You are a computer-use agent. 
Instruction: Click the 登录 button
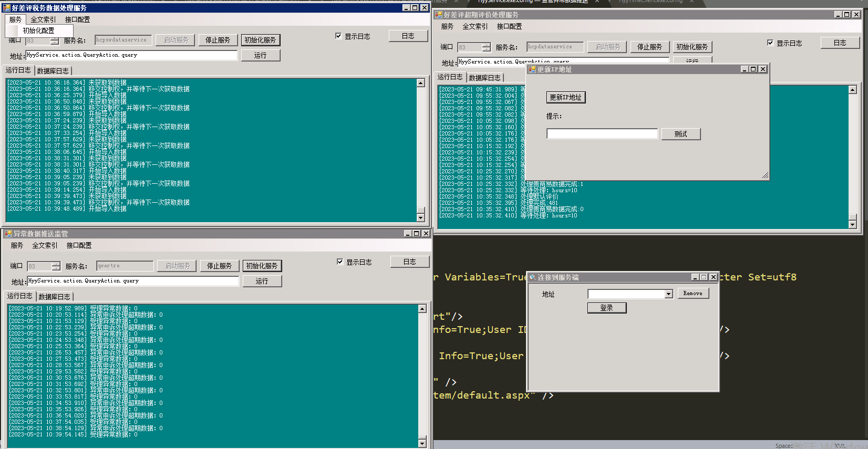607,308
